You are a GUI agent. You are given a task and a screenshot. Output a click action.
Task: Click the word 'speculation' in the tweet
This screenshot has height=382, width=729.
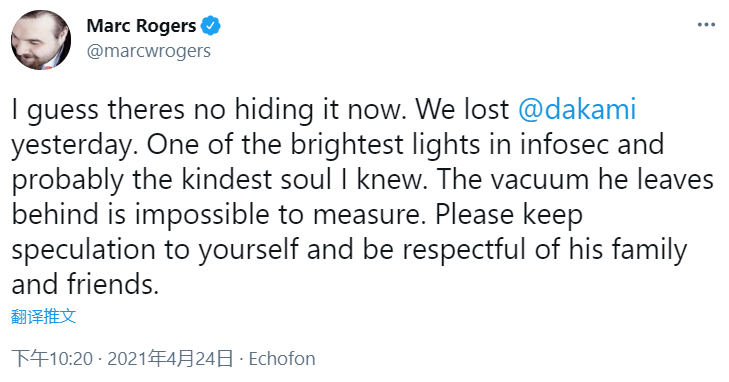coord(83,250)
